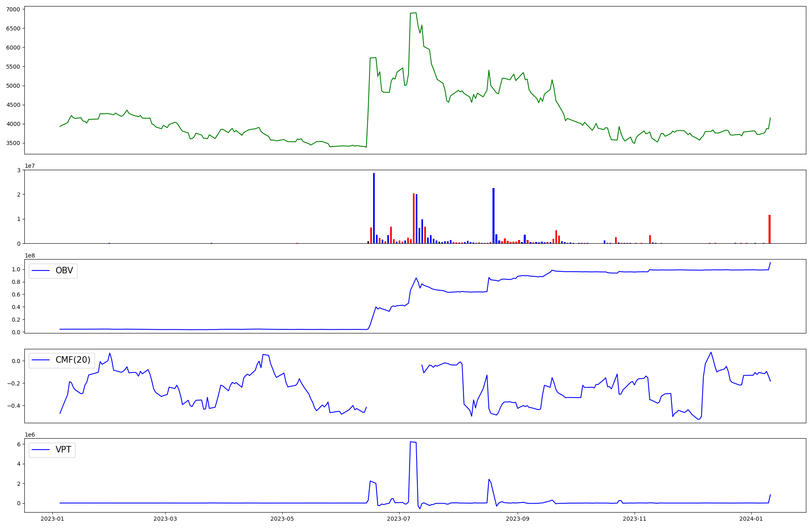Viewport: 812px width, 528px height.
Task: Click the 2023-09 x-axis date label
Action: [517, 519]
